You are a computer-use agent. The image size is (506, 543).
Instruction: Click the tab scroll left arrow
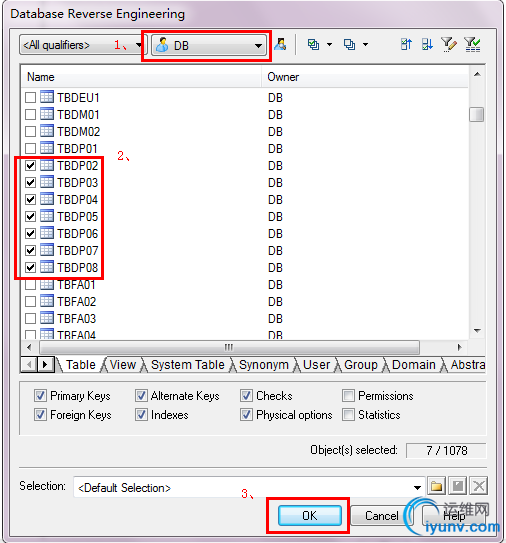point(29,365)
